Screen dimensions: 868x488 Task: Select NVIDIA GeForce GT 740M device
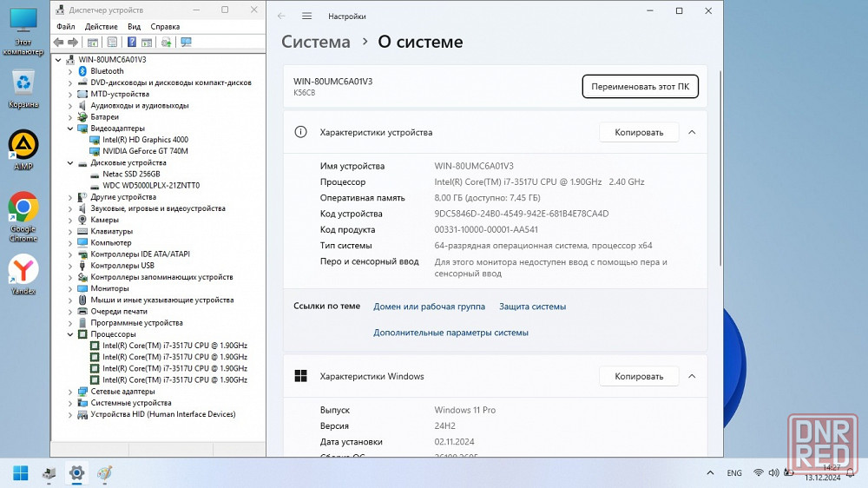145,151
